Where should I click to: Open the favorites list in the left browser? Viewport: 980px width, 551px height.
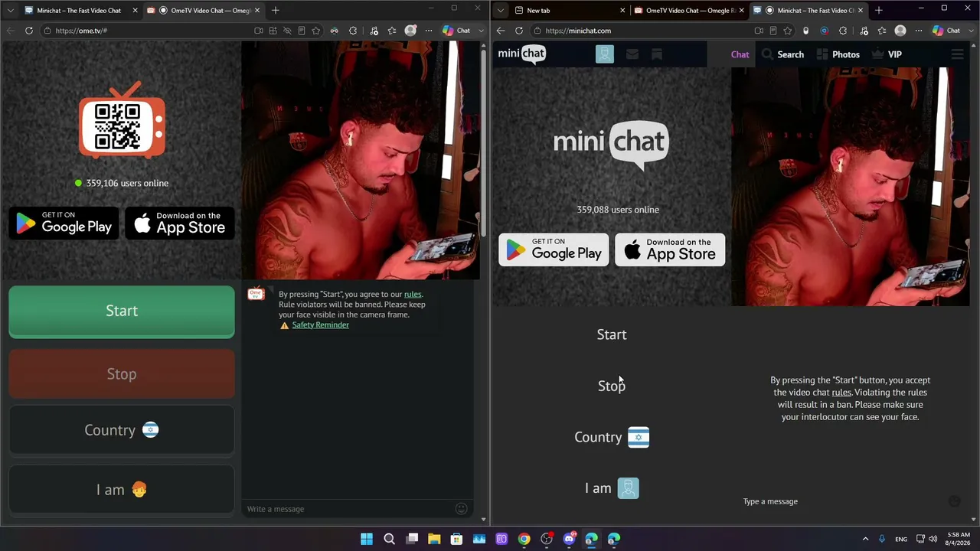tap(392, 31)
